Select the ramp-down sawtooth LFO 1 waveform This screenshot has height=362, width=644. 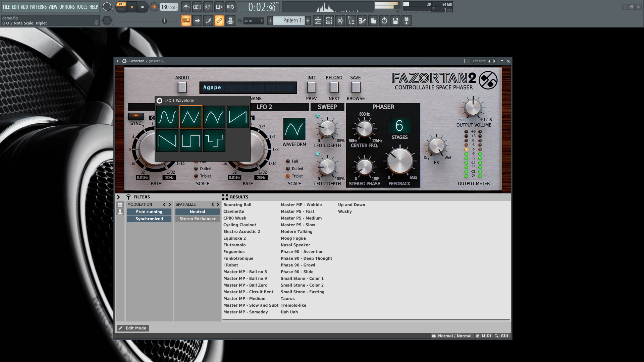[167, 141]
